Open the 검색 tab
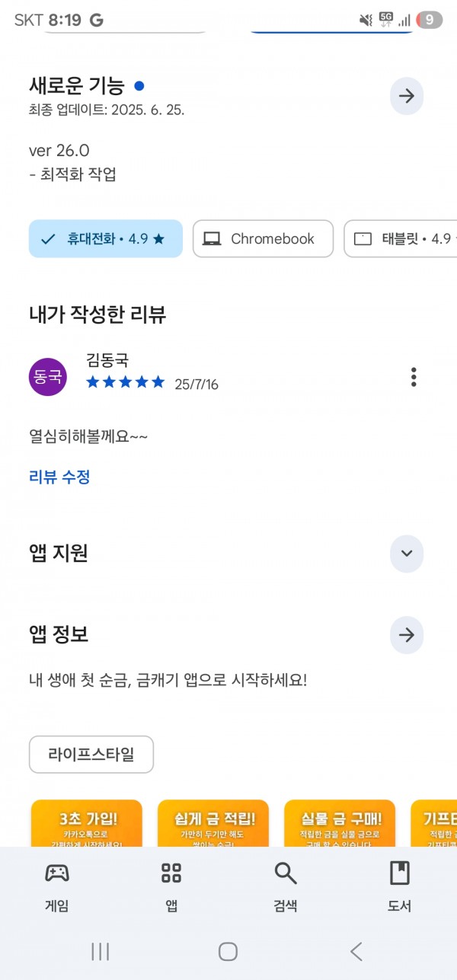Screen dimensions: 457x980 [x=286, y=887]
